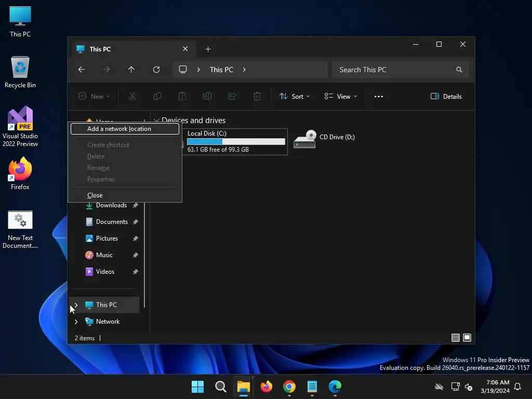This screenshot has width=532, height=399.
Task: Open Notepad from taskbar
Action: pyautogui.click(x=312, y=387)
